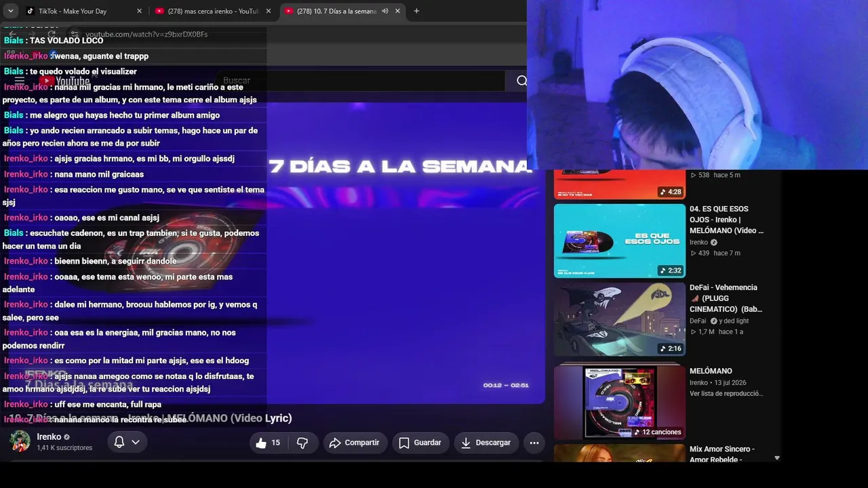868x488 pixels.
Task: Click chat message 'nana mano mil graicaas'
Action: 99,174
